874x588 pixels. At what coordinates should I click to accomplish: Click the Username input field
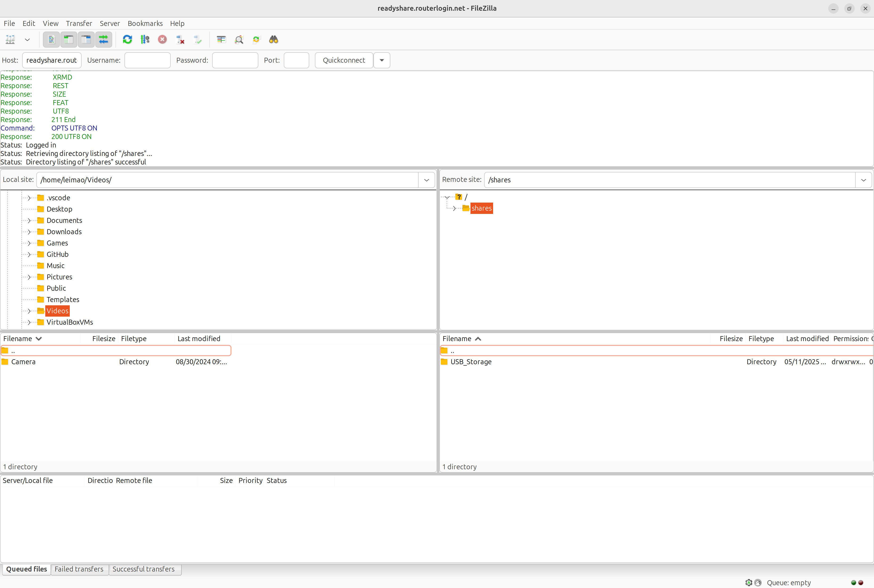tap(147, 60)
